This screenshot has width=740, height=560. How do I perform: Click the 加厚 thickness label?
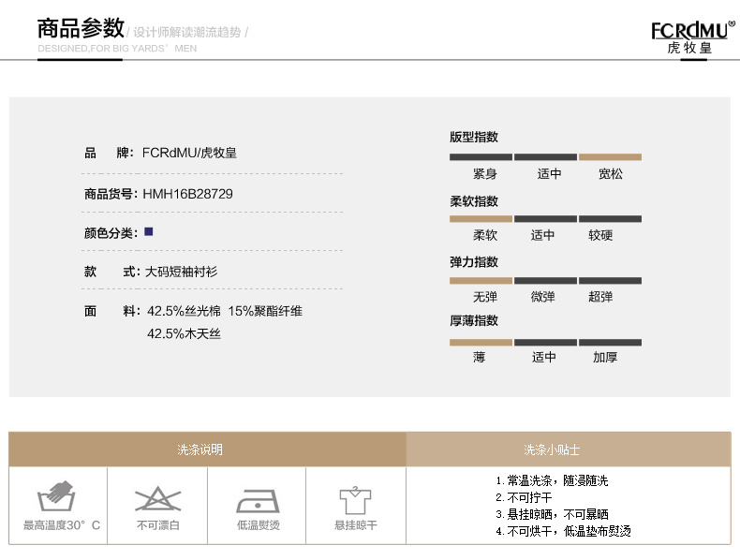click(605, 358)
